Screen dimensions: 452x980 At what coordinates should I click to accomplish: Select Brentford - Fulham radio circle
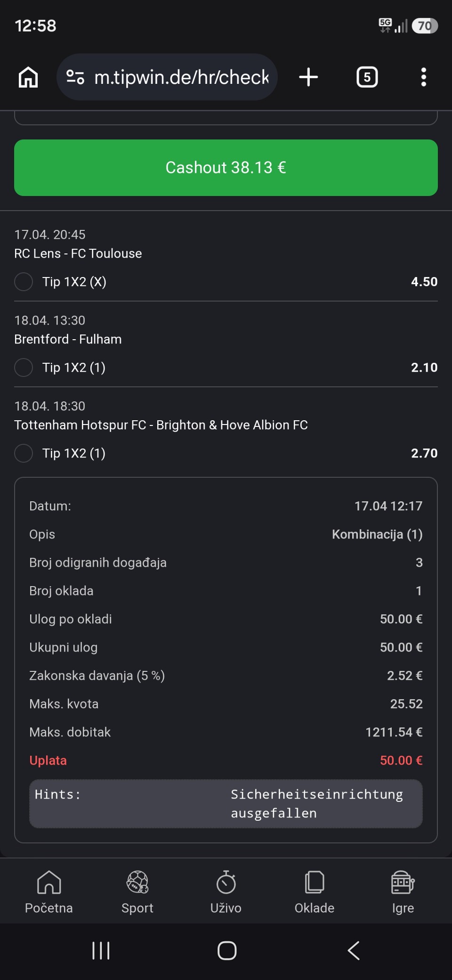click(x=24, y=367)
